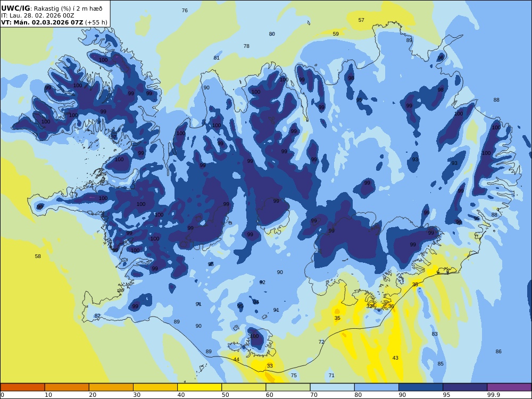Click the humidity value "72" on the map
This screenshot has height=399, width=532.
(x=322, y=342)
